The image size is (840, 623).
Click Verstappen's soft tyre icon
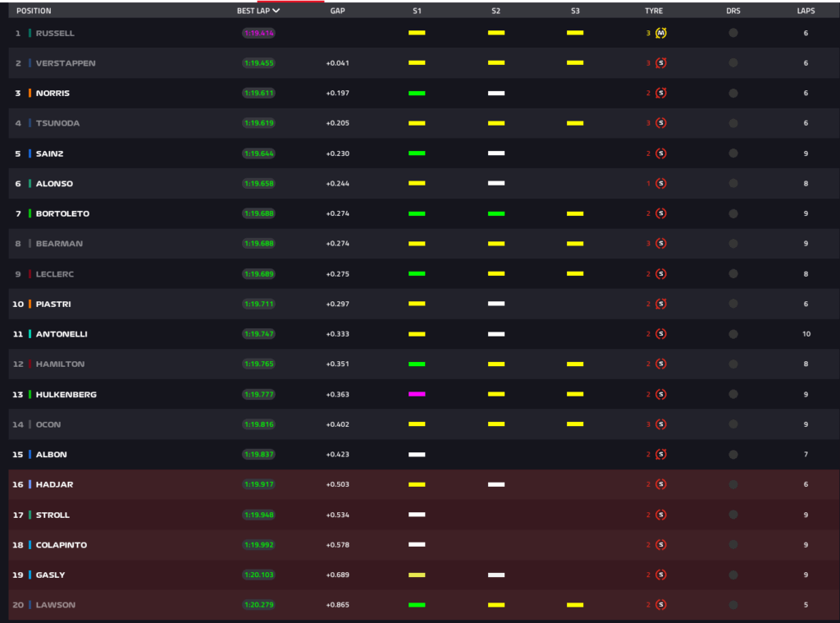tap(661, 63)
